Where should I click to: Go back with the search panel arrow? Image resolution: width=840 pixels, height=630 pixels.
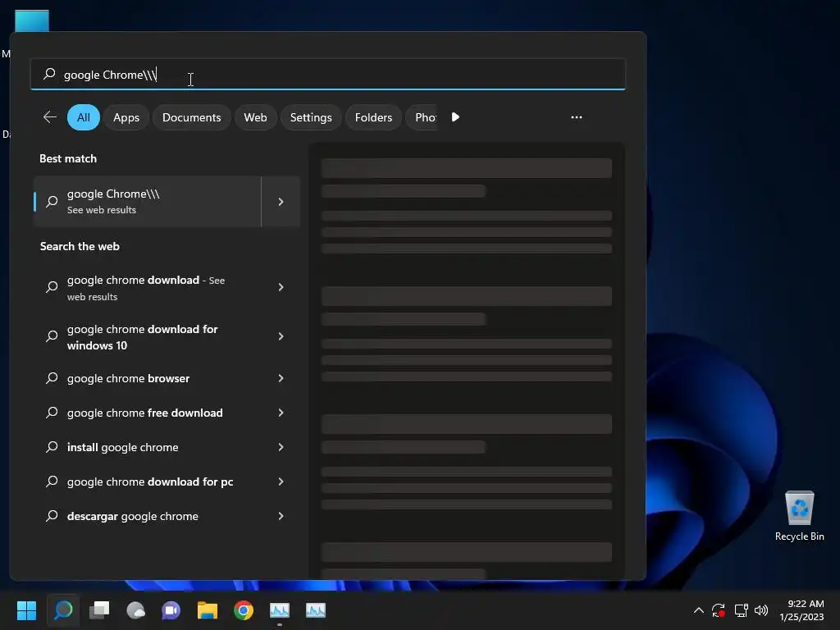tap(50, 117)
